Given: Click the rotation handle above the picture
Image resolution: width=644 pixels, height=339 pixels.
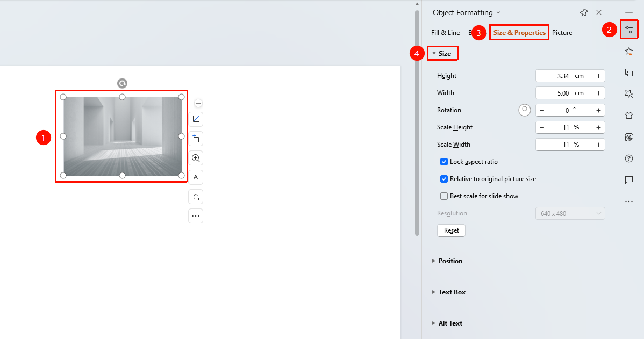Looking at the screenshot, I should point(122,84).
